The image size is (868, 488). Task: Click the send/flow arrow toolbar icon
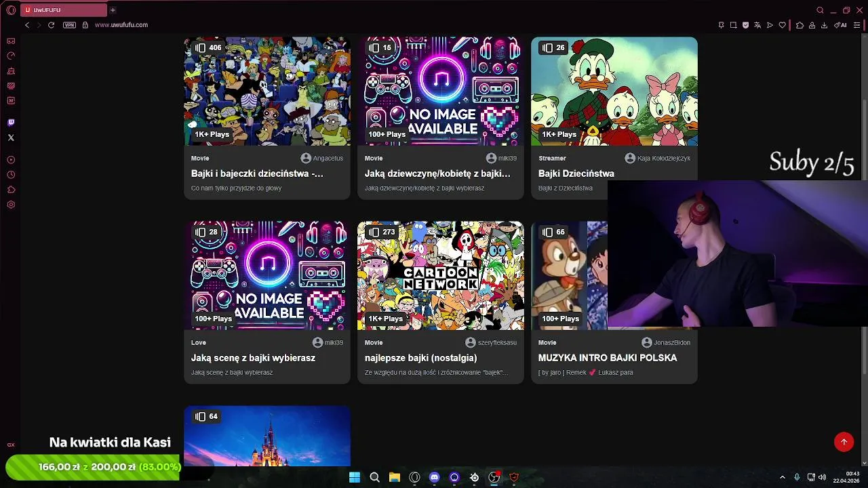770,25
